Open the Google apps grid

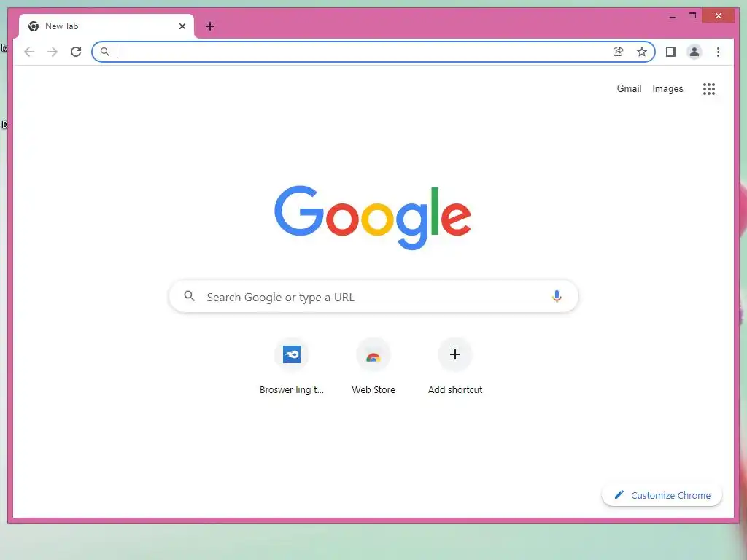coord(709,89)
